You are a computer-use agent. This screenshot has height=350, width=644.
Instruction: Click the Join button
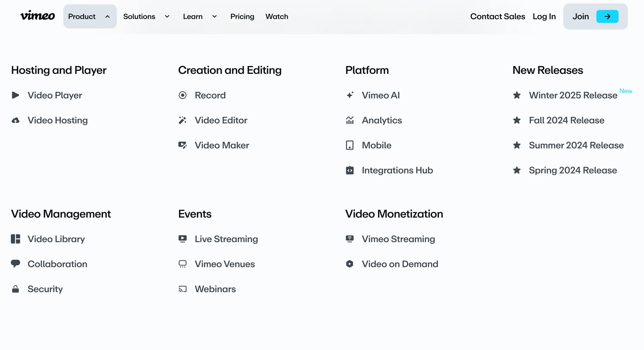tap(595, 16)
